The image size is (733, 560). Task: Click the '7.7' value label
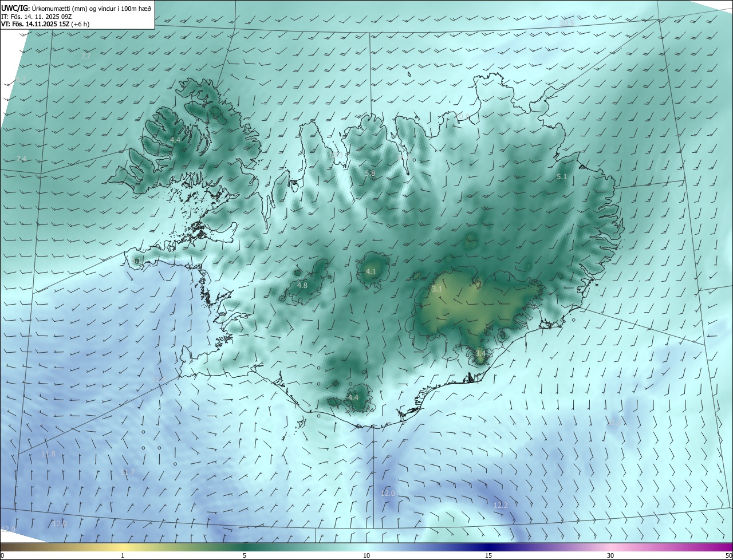(86, 57)
